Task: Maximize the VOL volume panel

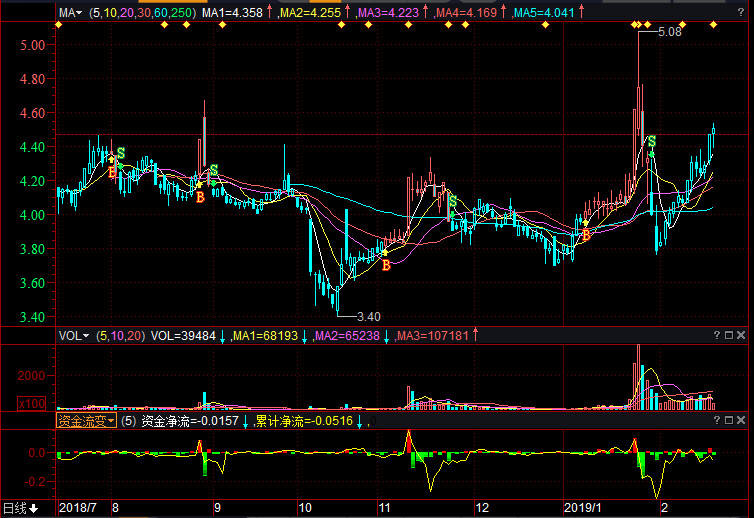Action: [729, 335]
